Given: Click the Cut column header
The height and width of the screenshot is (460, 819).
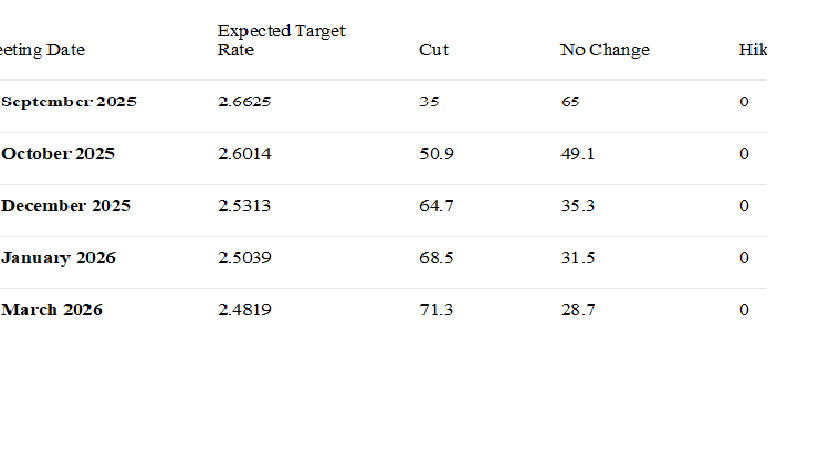Looking at the screenshot, I should (433, 50).
